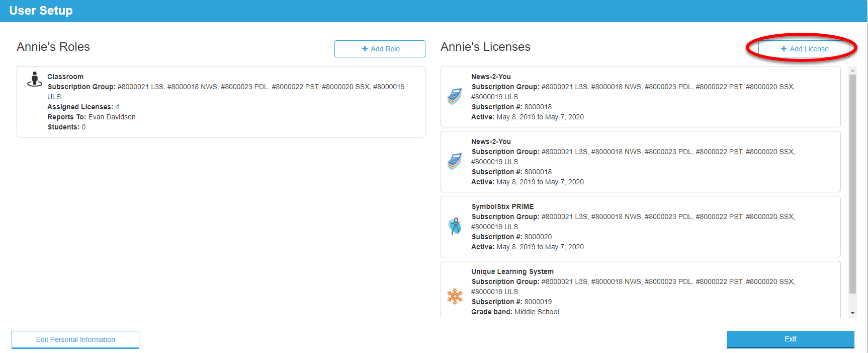This screenshot has width=868, height=353.
Task: Click Subscription Group line under Unique Learning System
Action: tap(633, 287)
